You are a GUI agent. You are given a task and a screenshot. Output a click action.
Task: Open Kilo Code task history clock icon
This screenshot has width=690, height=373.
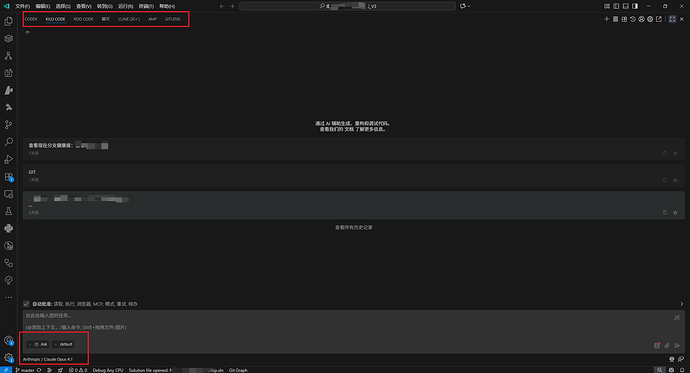coord(633,19)
